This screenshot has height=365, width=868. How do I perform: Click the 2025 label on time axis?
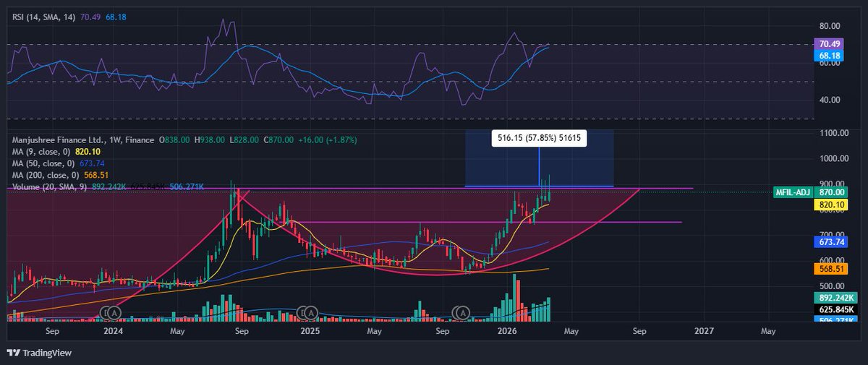point(310,330)
